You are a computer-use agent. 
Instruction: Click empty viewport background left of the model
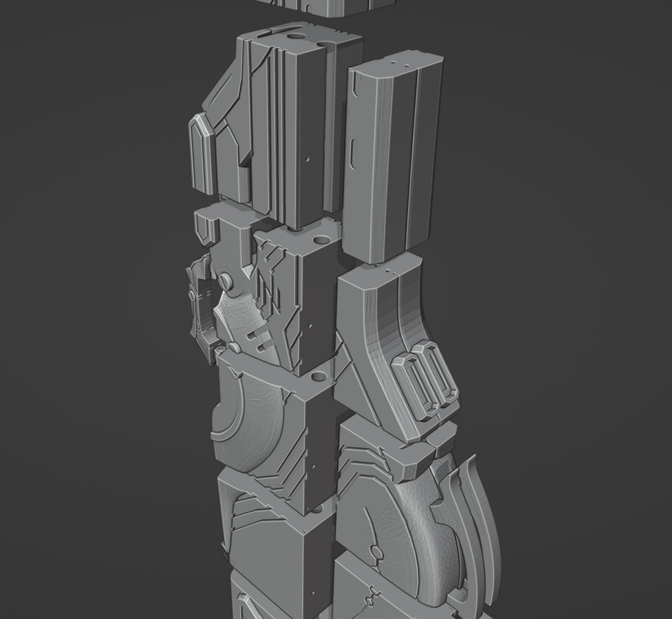pyautogui.click(x=93, y=279)
